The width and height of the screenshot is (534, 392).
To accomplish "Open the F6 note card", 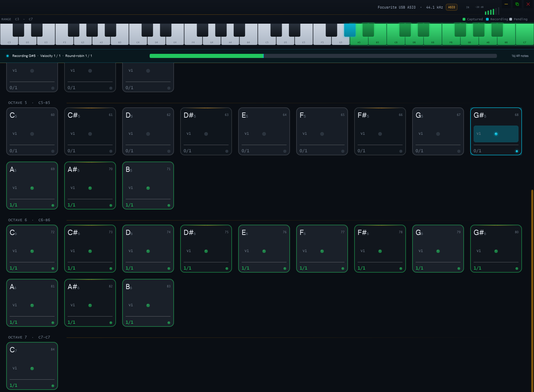I will coord(322,249).
